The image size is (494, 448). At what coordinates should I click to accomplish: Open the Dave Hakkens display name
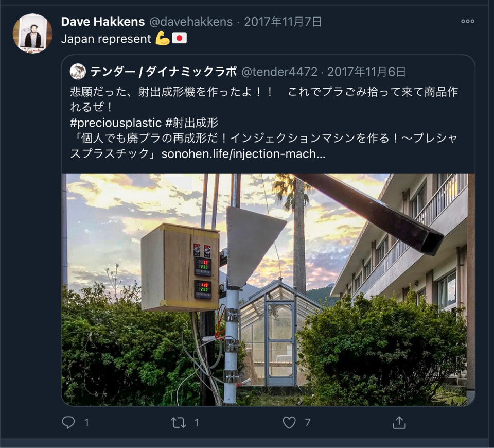click(x=103, y=22)
